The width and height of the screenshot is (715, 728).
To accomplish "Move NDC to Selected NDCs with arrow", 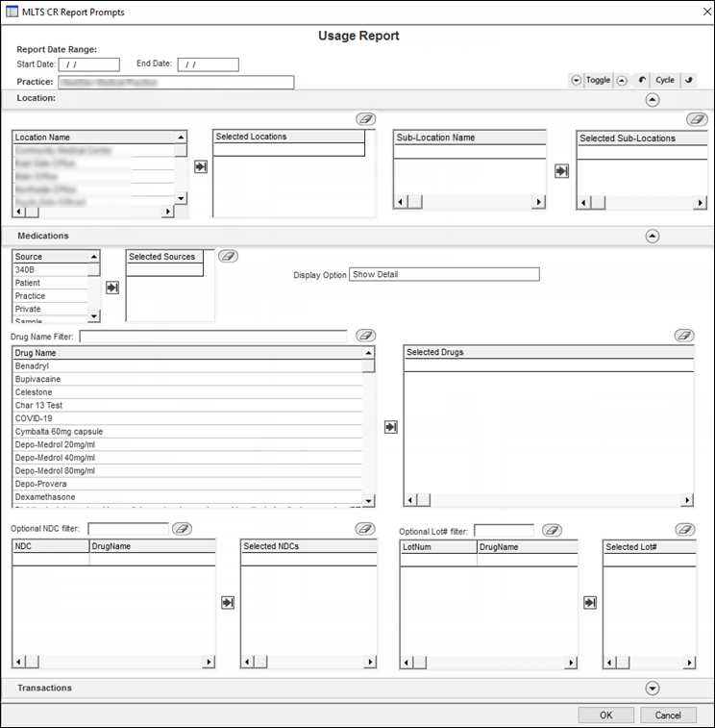I will (228, 603).
